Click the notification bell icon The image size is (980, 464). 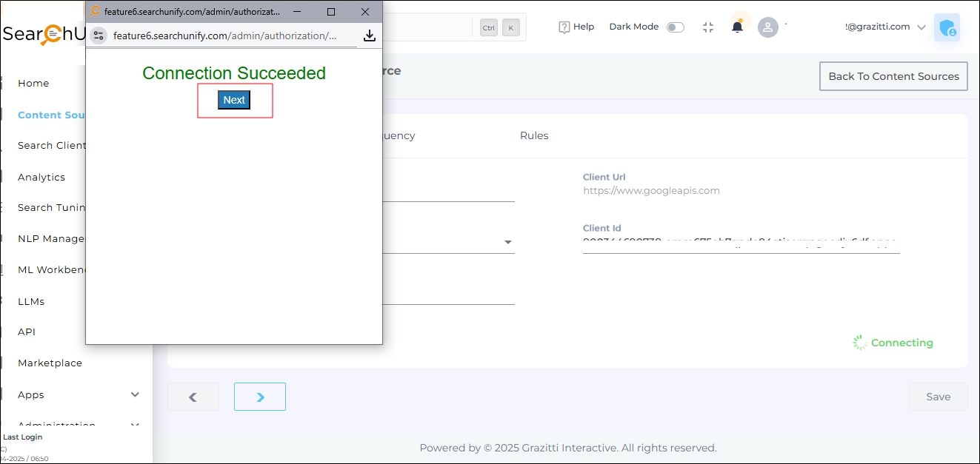(737, 27)
